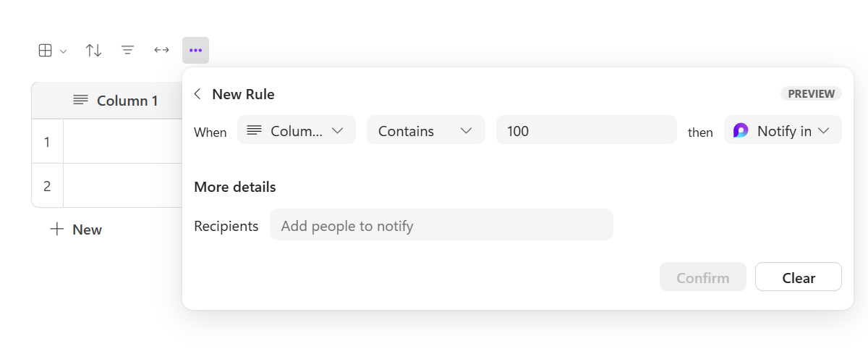Focus the Add people to notify field
This screenshot has height=362, width=868.
pyautogui.click(x=441, y=225)
